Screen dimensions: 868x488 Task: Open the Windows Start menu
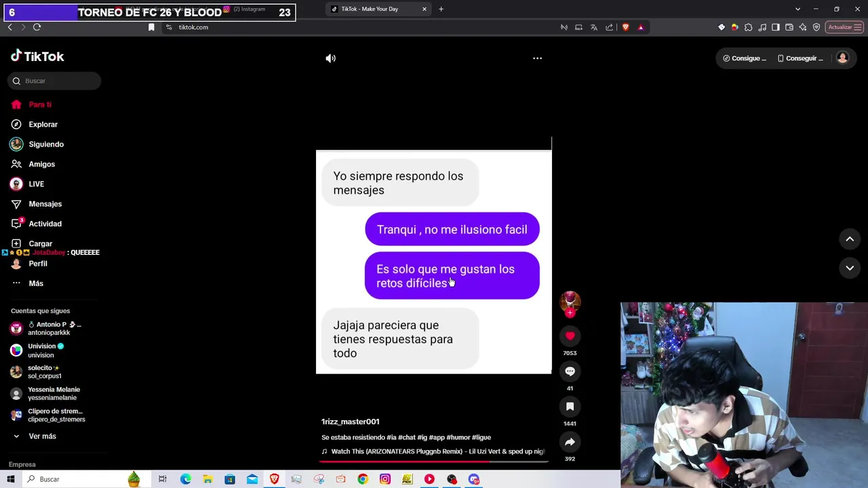(x=11, y=479)
